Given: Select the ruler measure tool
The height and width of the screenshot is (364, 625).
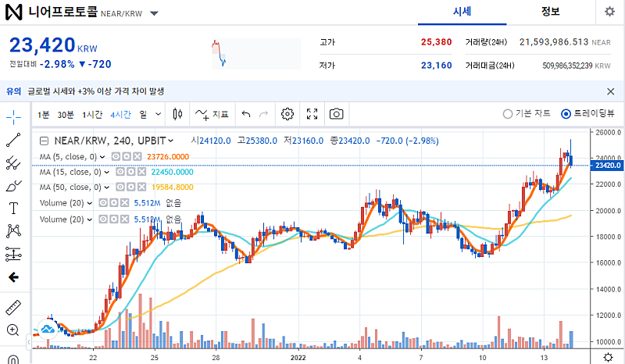Looking at the screenshot, I should point(13,308).
